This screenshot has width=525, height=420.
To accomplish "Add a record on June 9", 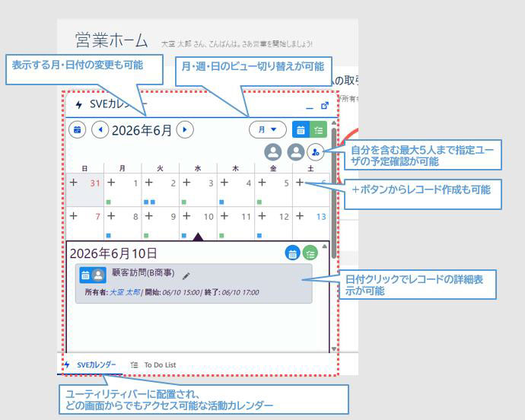I will (149, 216).
